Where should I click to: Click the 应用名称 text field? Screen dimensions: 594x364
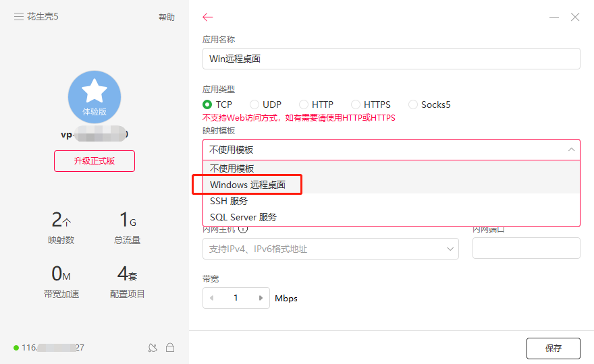pos(391,59)
